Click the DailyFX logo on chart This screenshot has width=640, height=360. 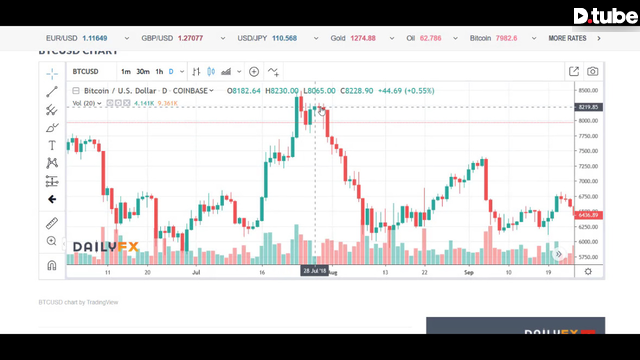[106, 247]
